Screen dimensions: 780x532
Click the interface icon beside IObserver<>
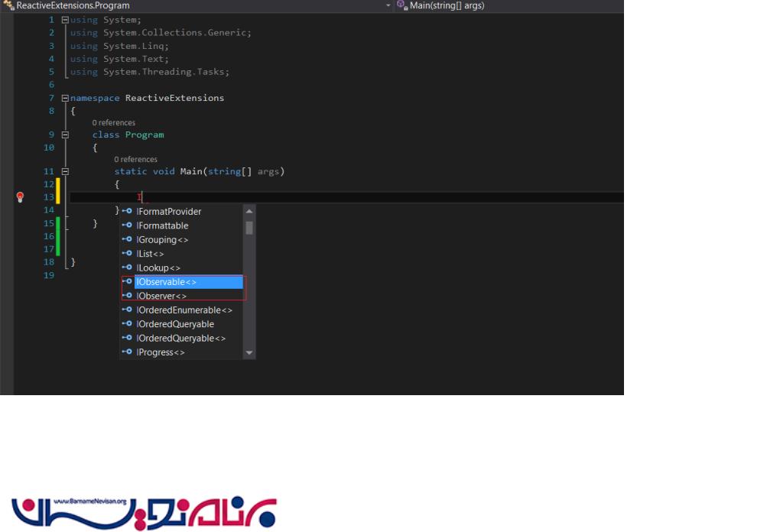click(128, 295)
